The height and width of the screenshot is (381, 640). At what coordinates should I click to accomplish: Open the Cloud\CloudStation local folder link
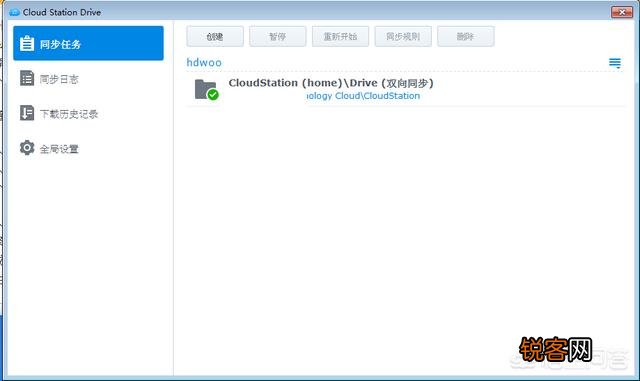(x=363, y=96)
